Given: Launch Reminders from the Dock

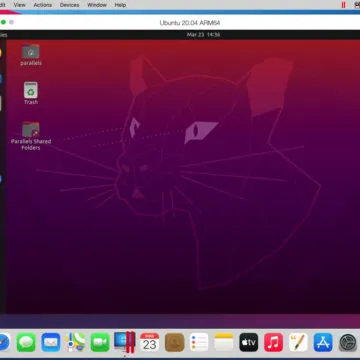Looking at the screenshot, I should pos(199,342).
